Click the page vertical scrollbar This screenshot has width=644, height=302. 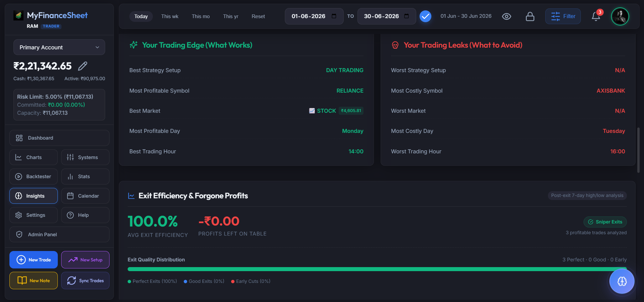tap(638, 150)
